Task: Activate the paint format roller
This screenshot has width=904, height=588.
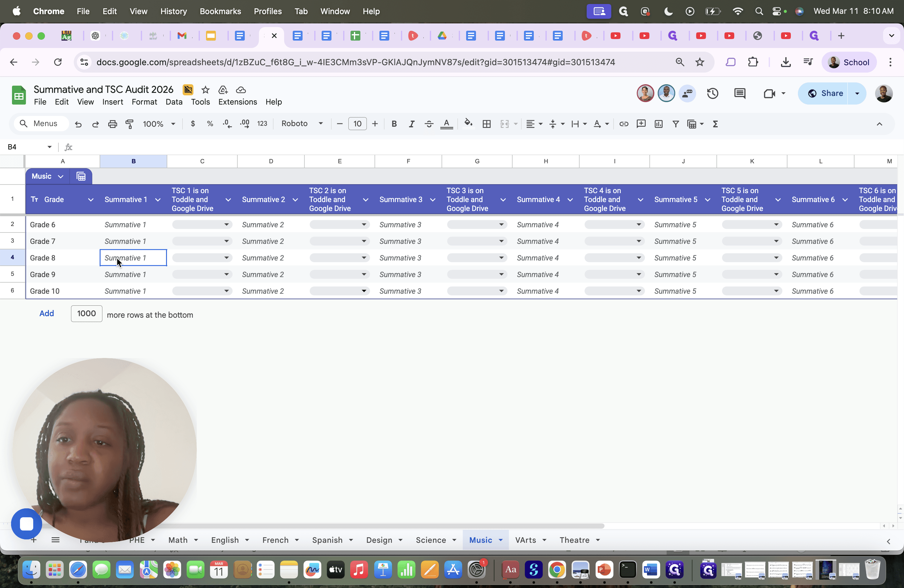Action: pos(129,124)
